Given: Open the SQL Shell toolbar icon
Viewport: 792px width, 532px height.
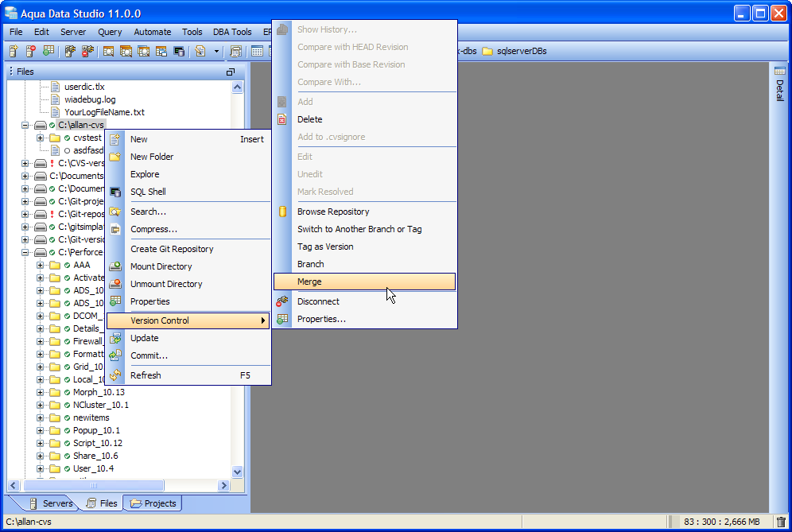Looking at the screenshot, I should (x=179, y=51).
